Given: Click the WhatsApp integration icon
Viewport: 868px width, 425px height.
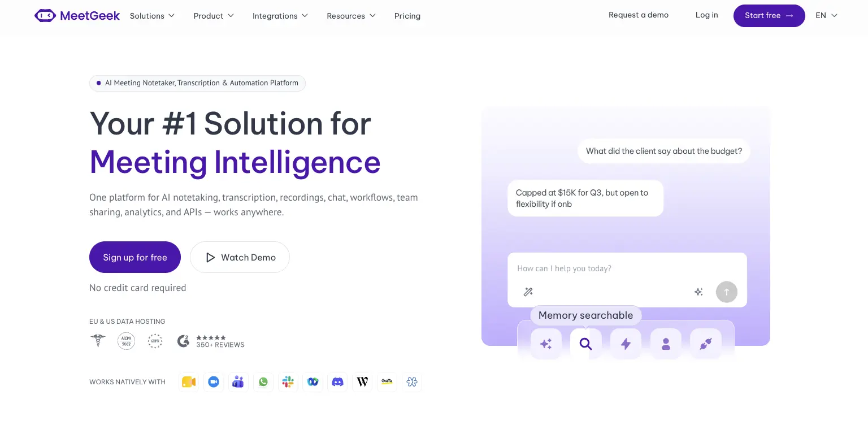Looking at the screenshot, I should [263, 382].
